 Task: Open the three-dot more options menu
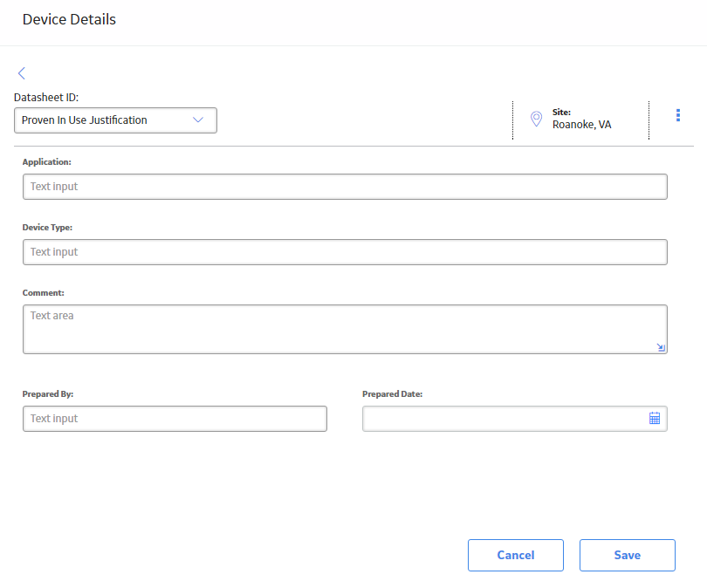[677, 115]
